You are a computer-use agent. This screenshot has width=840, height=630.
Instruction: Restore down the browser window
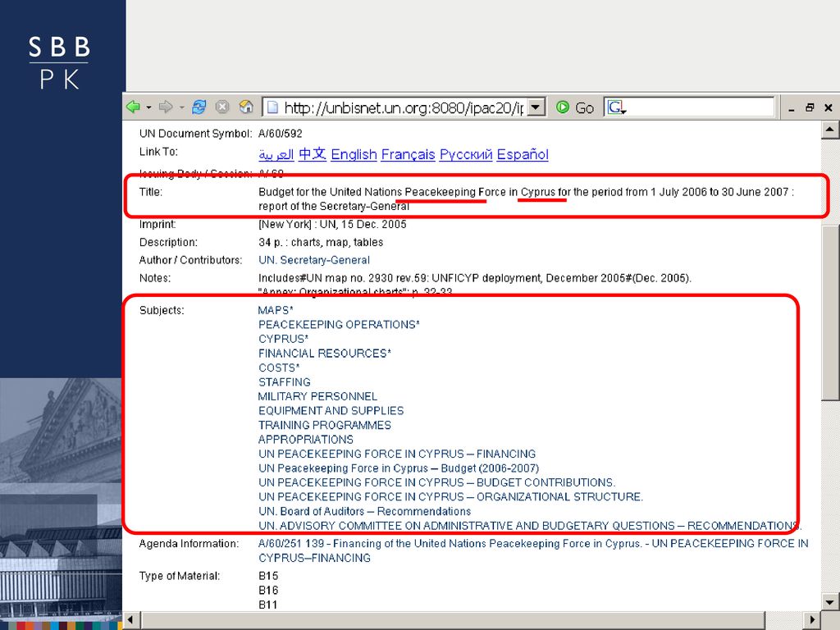point(810,107)
